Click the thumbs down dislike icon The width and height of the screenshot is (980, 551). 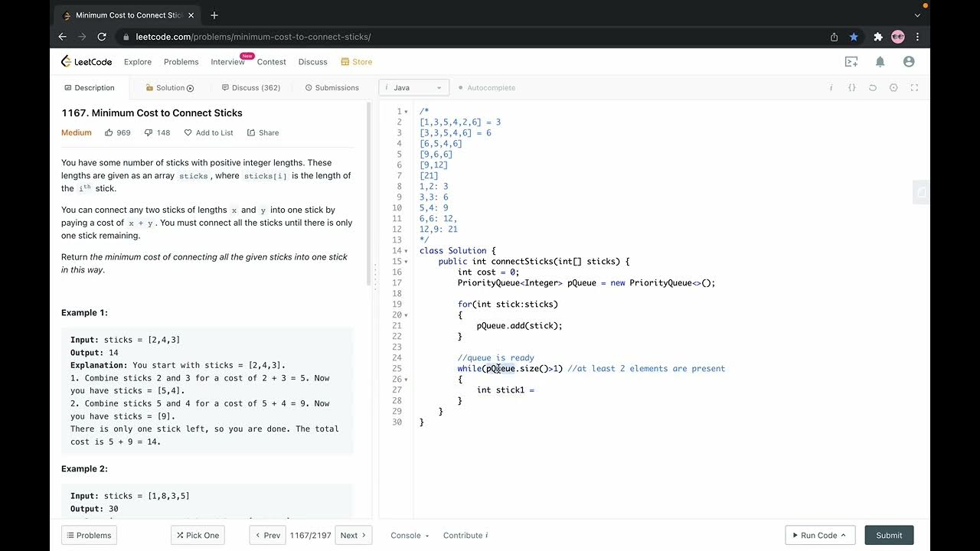[x=149, y=132]
